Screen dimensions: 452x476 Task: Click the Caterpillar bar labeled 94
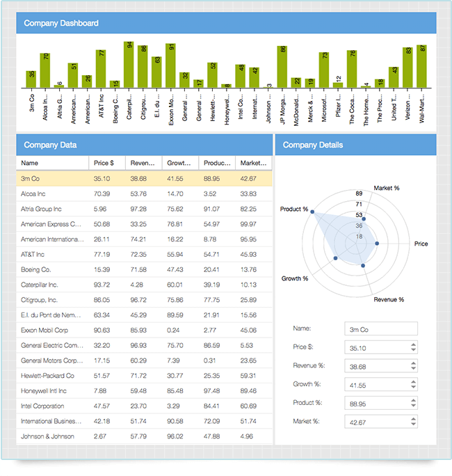click(129, 65)
